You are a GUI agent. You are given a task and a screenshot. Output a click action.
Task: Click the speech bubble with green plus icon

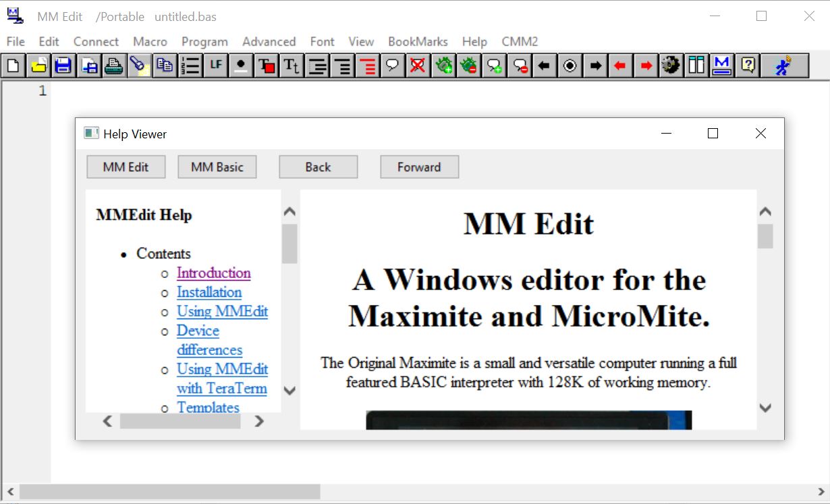coord(494,65)
